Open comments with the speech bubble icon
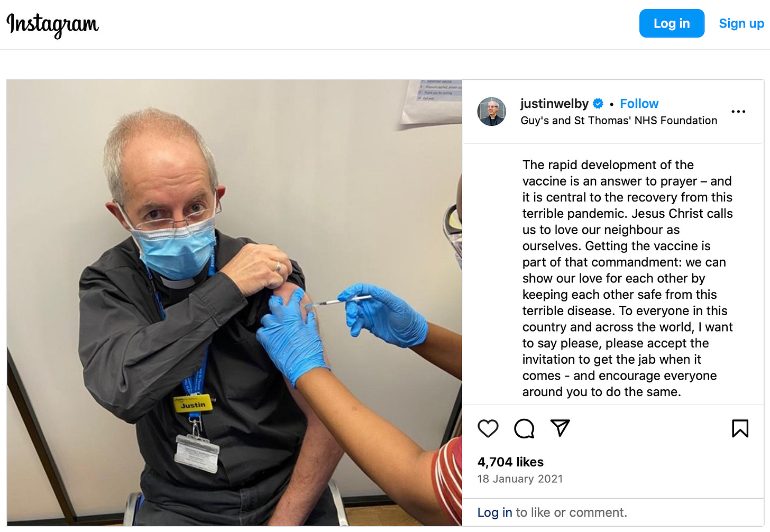This screenshot has width=770, height=532. click(524, 428)
